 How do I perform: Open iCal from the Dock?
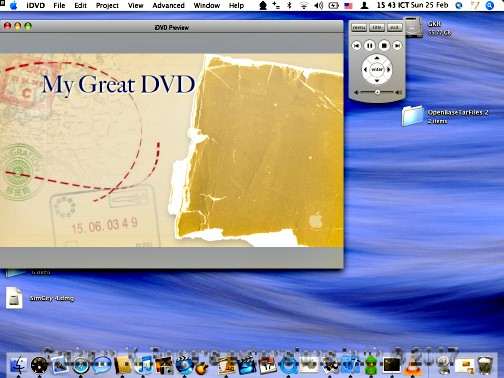click(267, 365)
